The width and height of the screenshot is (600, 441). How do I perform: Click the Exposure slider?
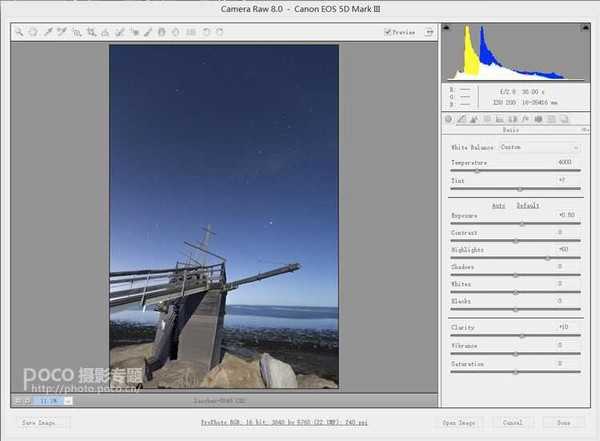point(522,224)
